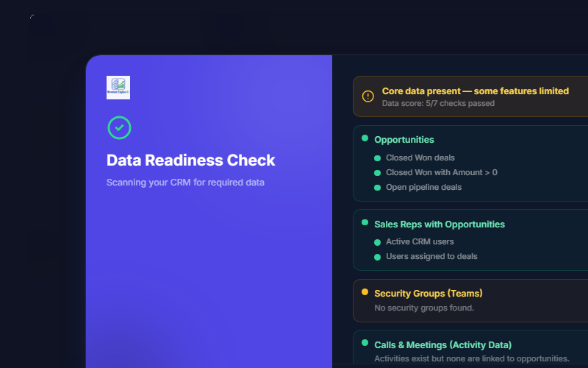This screenshot has width=588, height=368.
Task: Click 'Data score: 5/7 checks passed' text
Action: coord(438,103)
